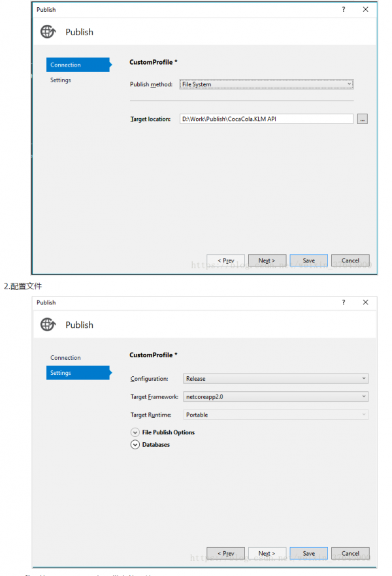Open the Configuration dropdown showing Release
The height and width of the screenshot is (576, 392).
[x=274, y=378]
